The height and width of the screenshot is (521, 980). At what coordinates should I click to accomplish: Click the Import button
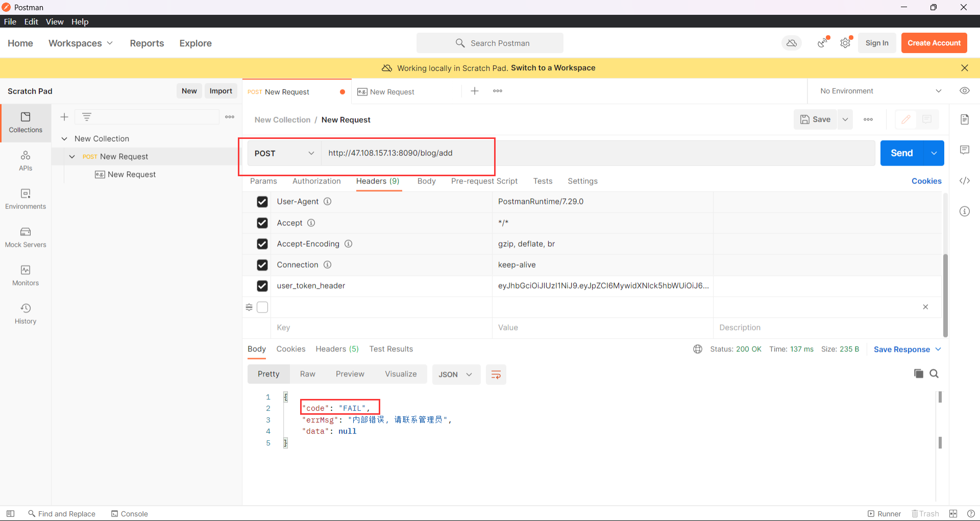221,91
